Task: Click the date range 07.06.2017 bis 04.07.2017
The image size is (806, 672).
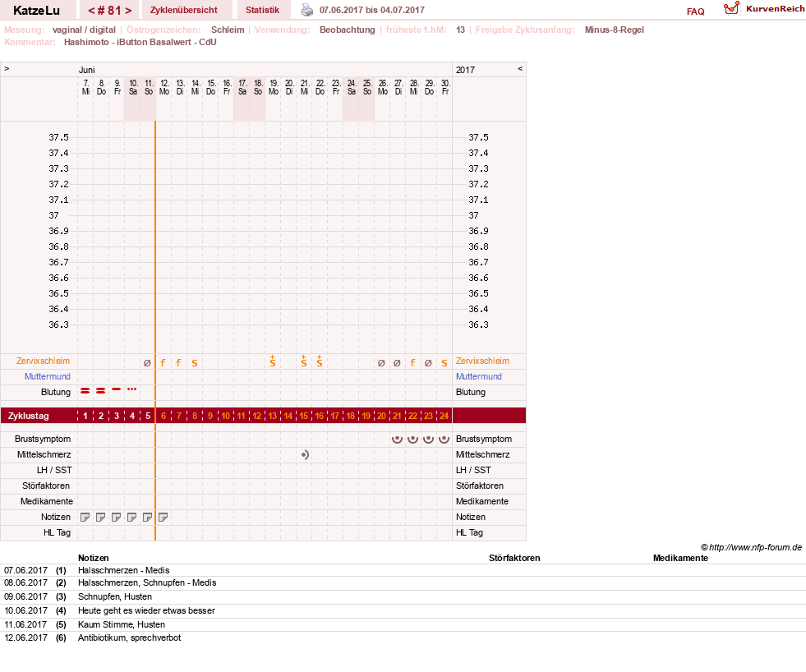Action: [x=372, y=10]
